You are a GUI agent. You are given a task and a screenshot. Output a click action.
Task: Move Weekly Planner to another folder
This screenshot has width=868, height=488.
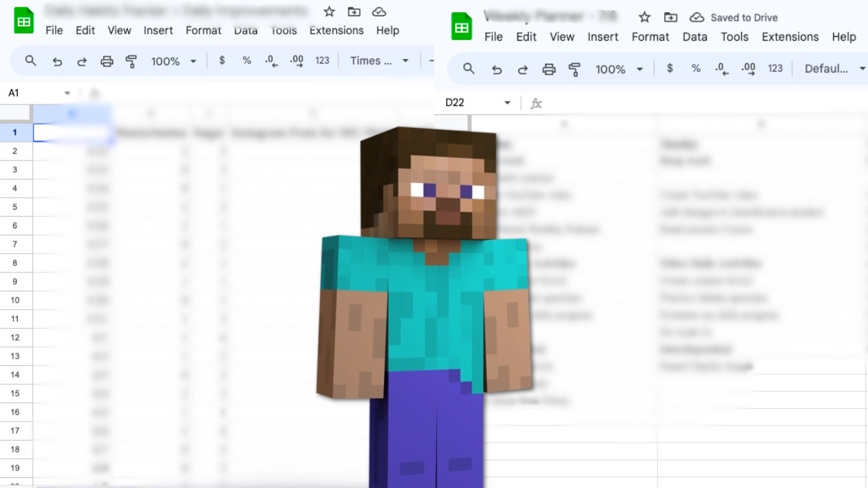[671, 18]
